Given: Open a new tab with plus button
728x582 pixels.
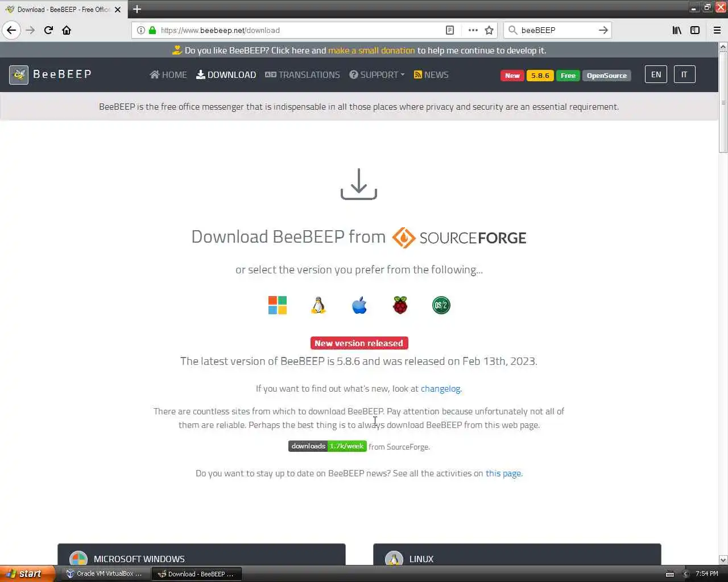Looking at the screenshot, I should [x=137, y=9].
